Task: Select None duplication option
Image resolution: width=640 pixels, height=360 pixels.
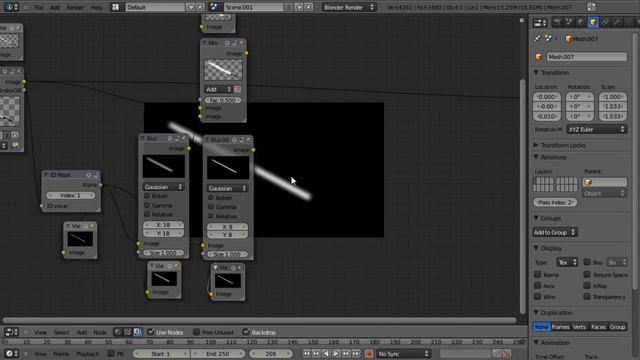Action: pyautogui.click(x=541, y=327)
